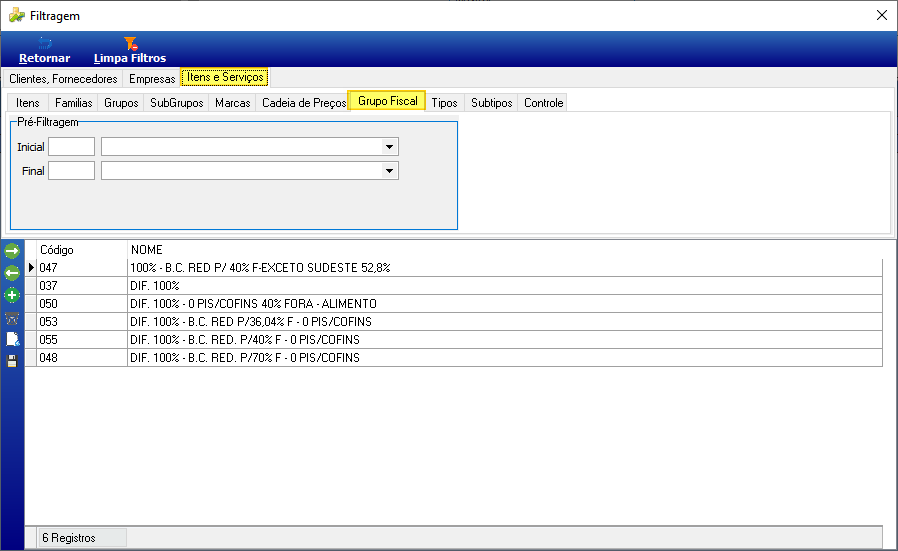Select name B.C. RED. P/40% F - 0 PIS/COFINS

click(x=505, y=340)
